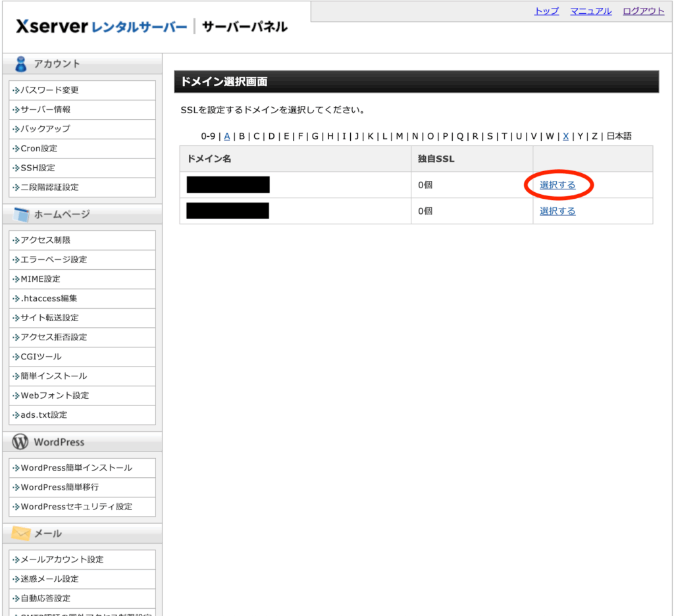Open Cron設定 menu item
The width and height of the screenshot is (674, 616).
click(x=39, y=148)
